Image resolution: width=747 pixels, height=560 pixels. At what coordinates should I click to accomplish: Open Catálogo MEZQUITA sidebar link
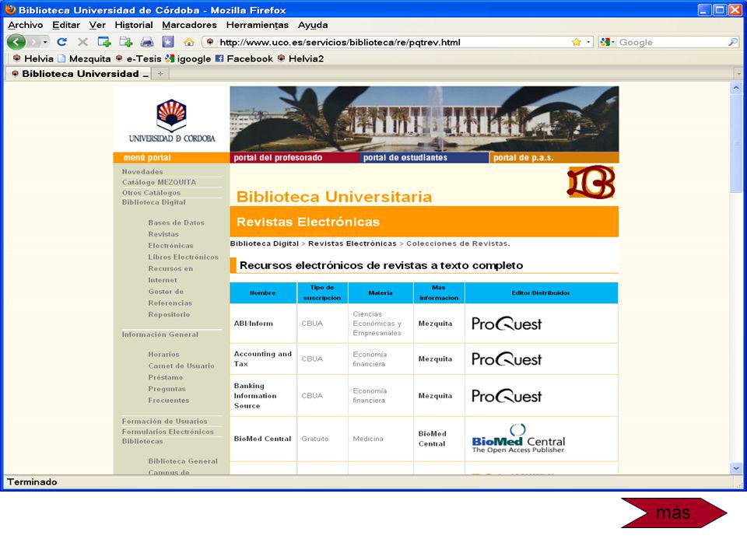click(159, 182)
